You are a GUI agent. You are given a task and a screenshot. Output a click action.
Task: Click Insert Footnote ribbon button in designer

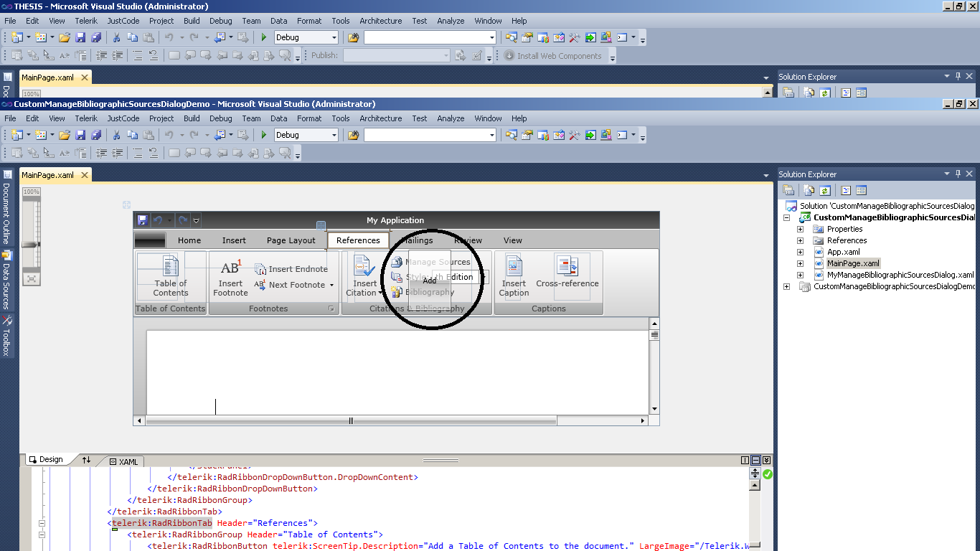230,278
